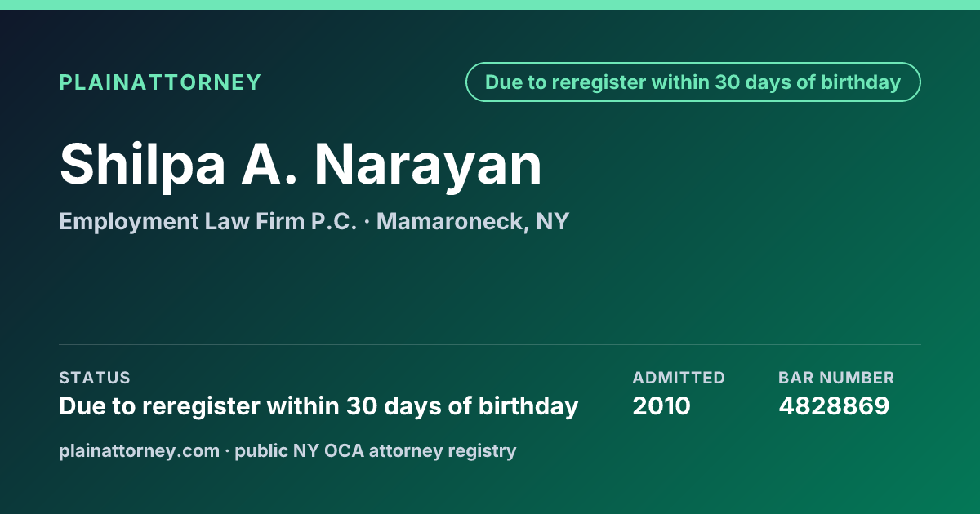The height and width of the screenshot is (514, 980).
Task: Click the PLAINATTORNEY brand logo text
Action: point(160,82)
